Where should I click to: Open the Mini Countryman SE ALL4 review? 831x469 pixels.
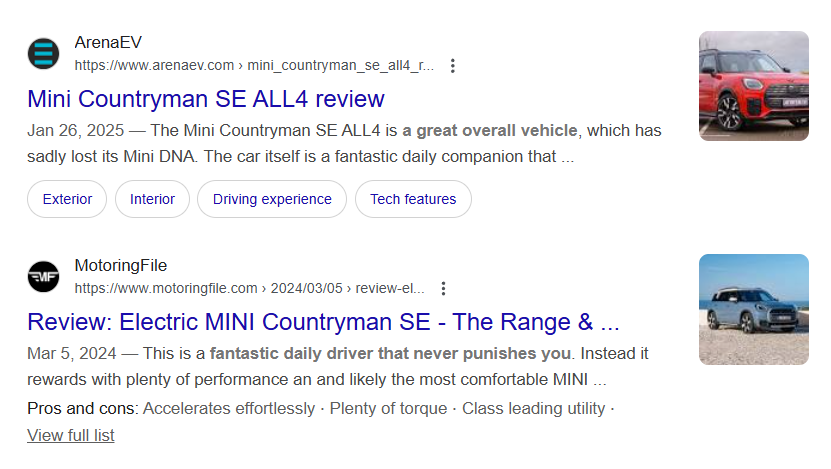click(206, 99)
